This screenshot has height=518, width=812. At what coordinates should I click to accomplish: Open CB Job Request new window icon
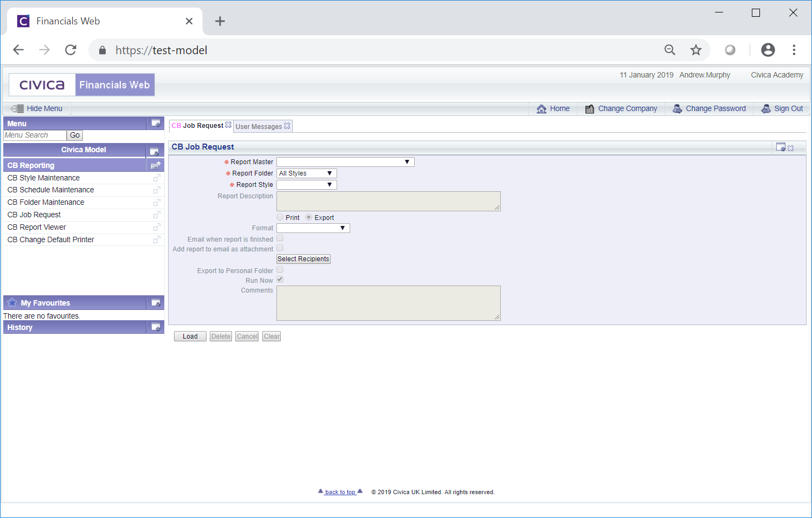157,215
